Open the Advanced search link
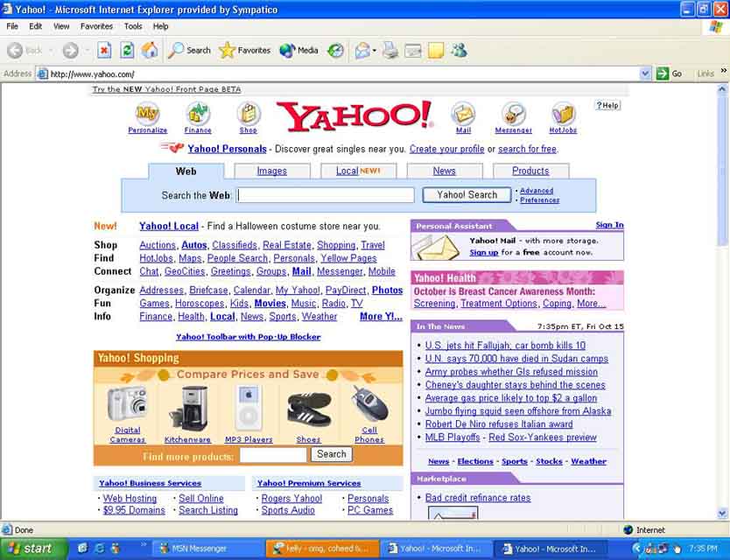This screenshot has width=730, height=560. pyautogui.click(x=537, y=191)
